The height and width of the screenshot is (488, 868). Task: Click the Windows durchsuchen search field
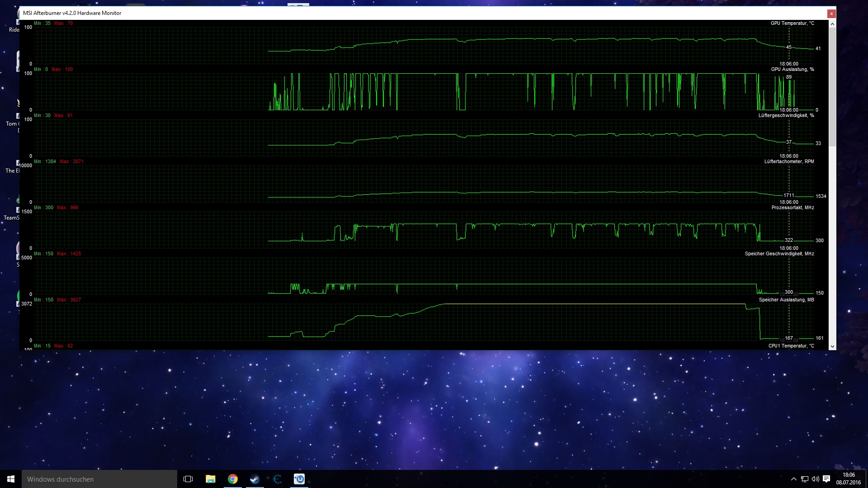coord(99,479)
